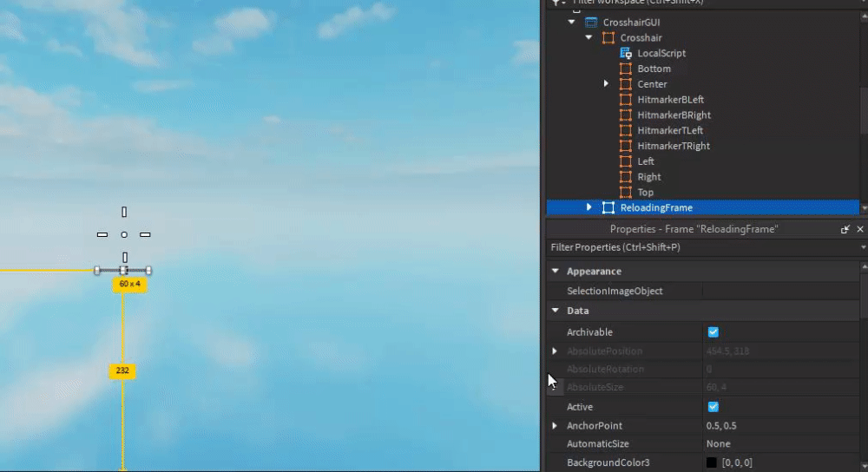868x472 pixels.
Task: Select LocalScript in the Explorer
Action: coord(661,53)
